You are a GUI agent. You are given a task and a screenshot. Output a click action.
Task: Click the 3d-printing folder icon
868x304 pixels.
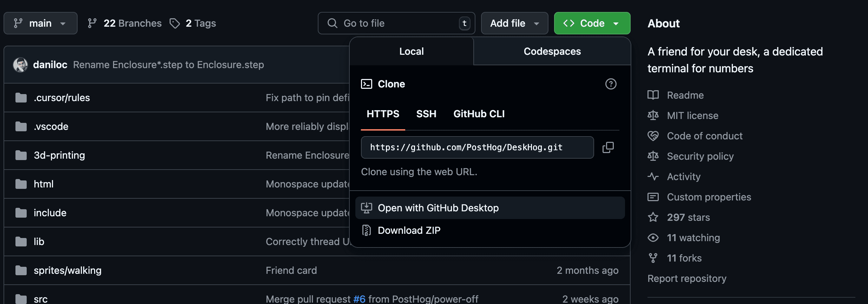(21, 155)
